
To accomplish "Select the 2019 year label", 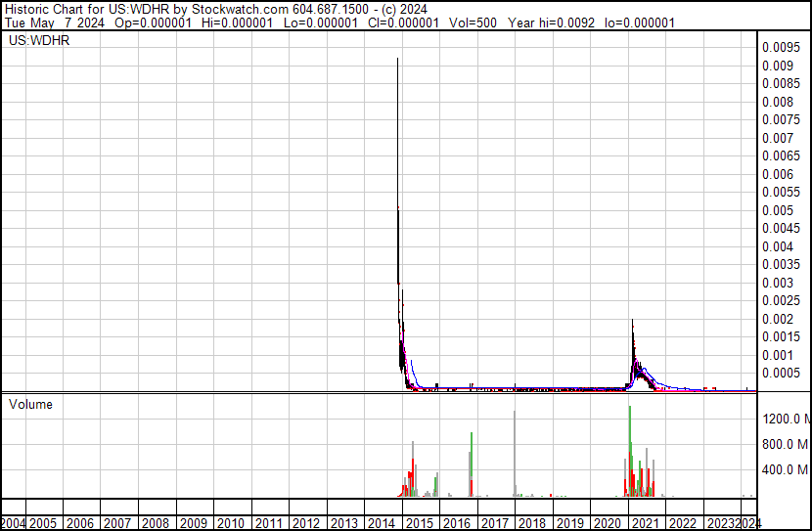I will [x=569, y=523].
